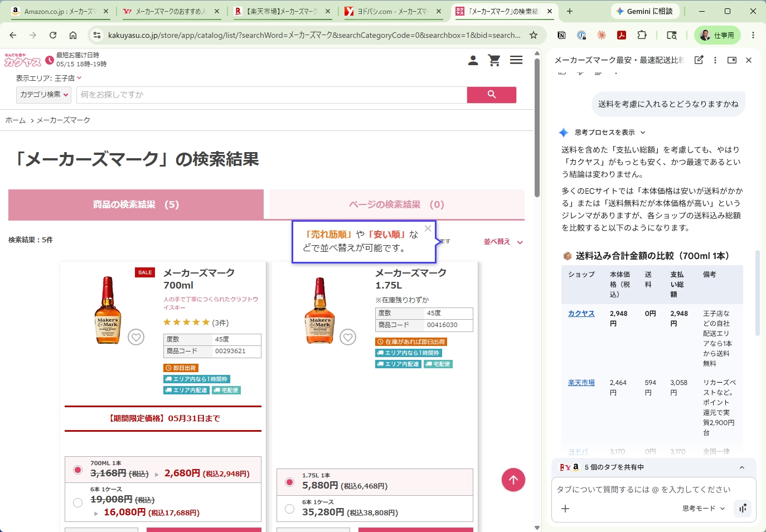Favorite the Maker's Mark 700ml heart icon
The height and width of the screenshot is (532, 766).
tap(136, 337)
